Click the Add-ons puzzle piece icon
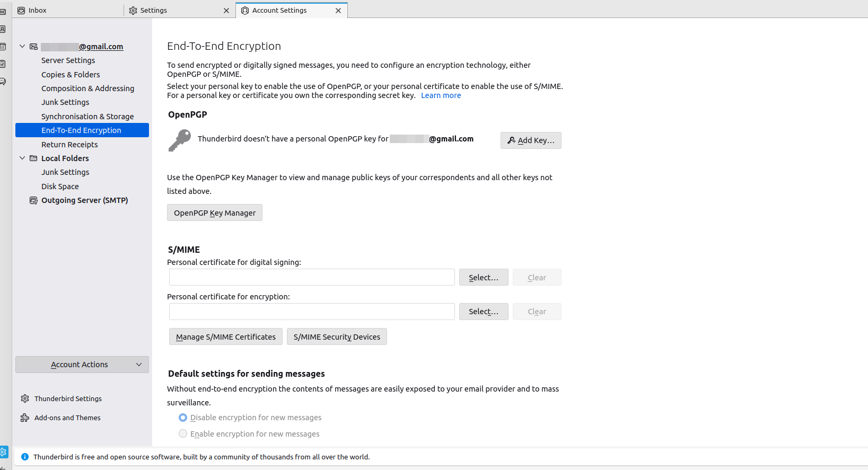Image resolution: width=868 pixels, height=470 pixels. (25, 418)
